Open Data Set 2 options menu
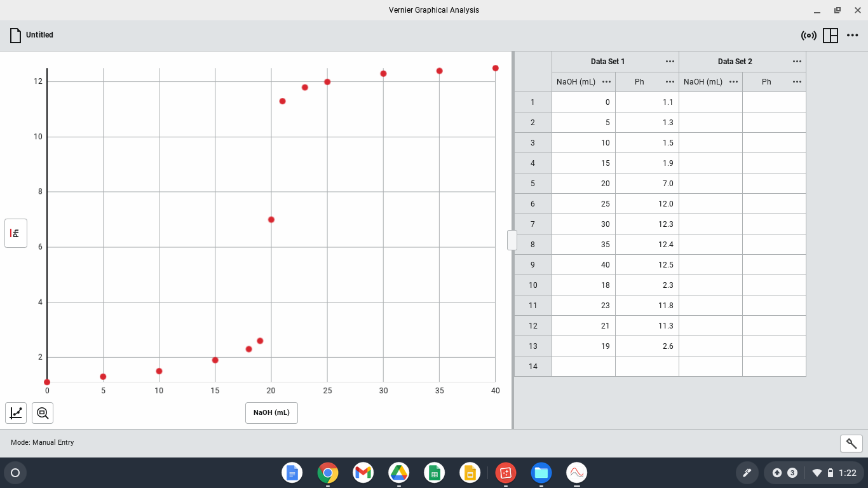Viewport: 868px width, 488px height. point(797,62)
